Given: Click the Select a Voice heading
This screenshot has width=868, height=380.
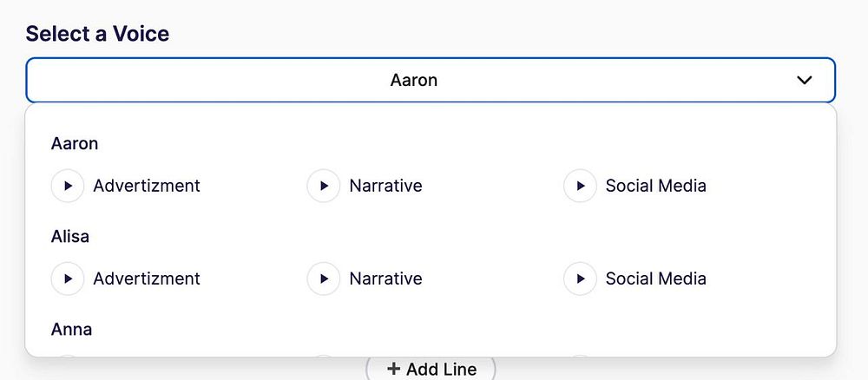Looking at the screenshot, I should [97, 34].
